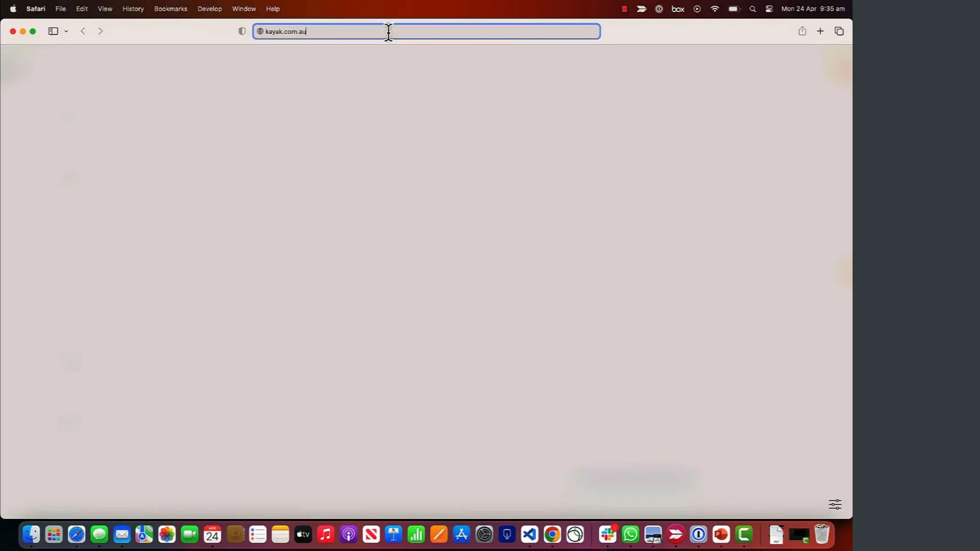This screenshot has height=551, width=980.
Task: Open Control Centre in menu bar
Action: pyautogui.click(x=769, y=9)
